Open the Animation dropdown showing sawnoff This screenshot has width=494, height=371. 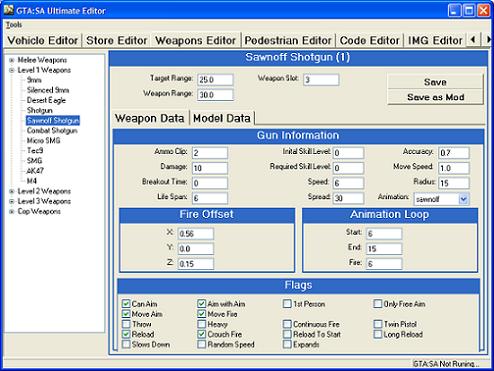[x=463, y=199]
